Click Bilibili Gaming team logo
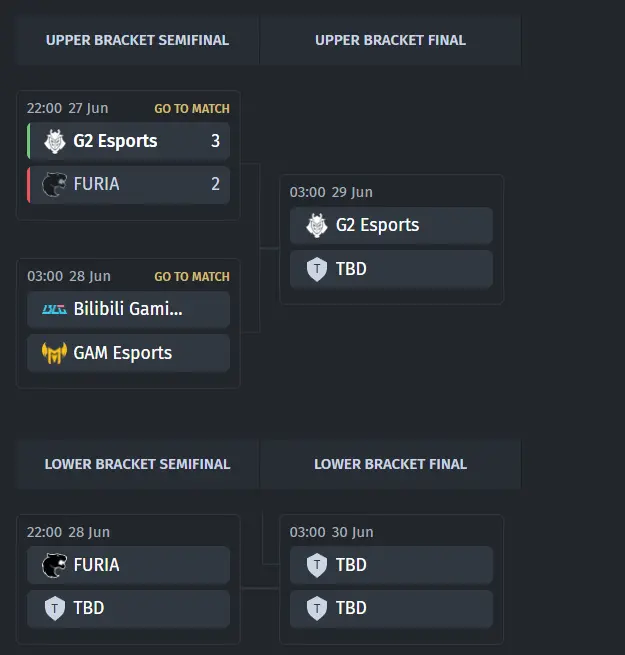Viewport: 625px width, 655px height. pos(54,310)
